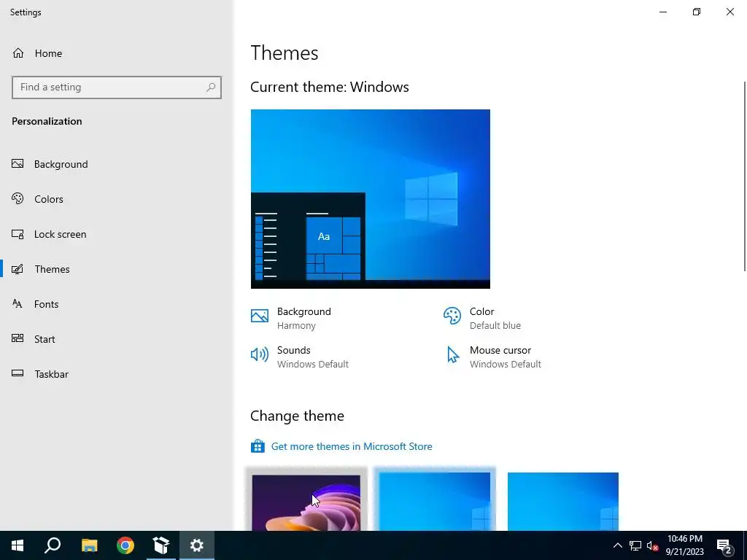Click the Find a setting search box
Image resolution: width=747 pixels, height=560 pixels.
(117, 87)
